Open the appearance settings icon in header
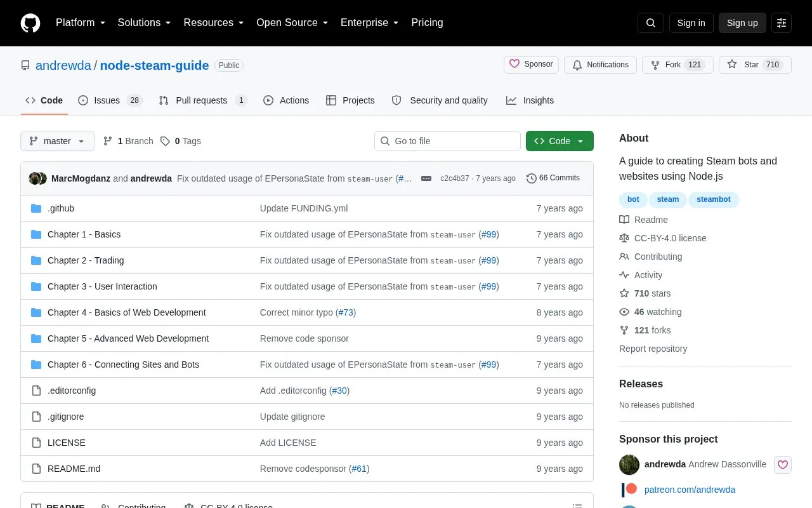812x508 pixels. point(782,23)
